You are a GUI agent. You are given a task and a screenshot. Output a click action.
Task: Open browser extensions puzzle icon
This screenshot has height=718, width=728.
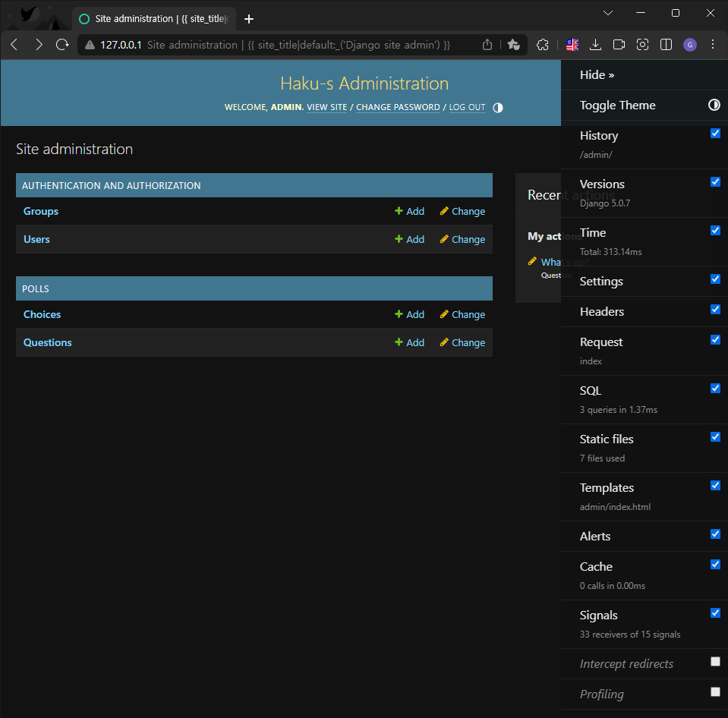tap(542, 45)
